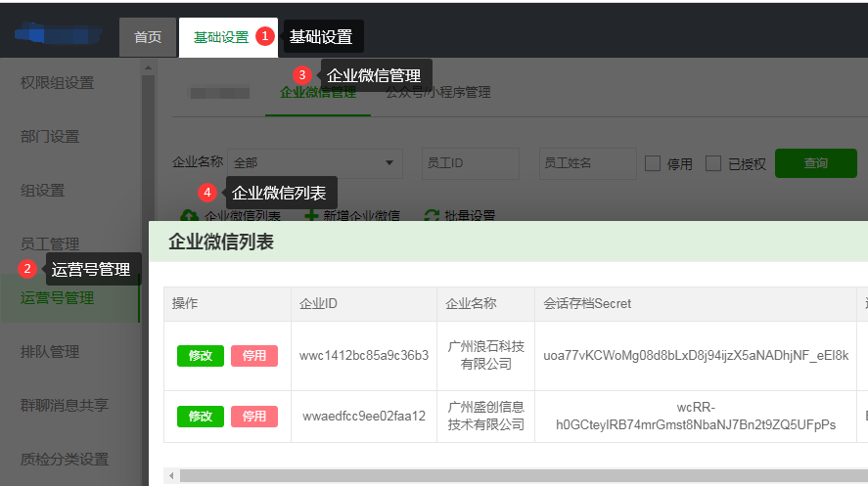This screenshot has width=868, height=486.
Task: Click the red number 3 annotation marker
Action: coord(302,74)
